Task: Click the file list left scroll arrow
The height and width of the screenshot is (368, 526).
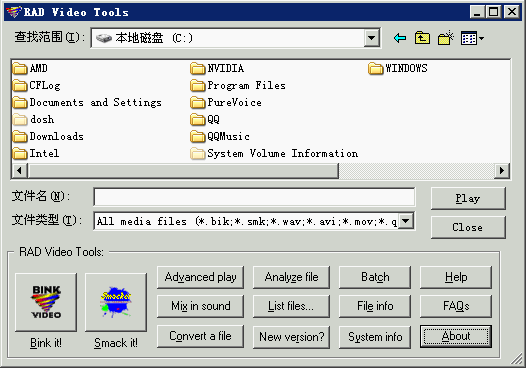Action: coord(19,170)
